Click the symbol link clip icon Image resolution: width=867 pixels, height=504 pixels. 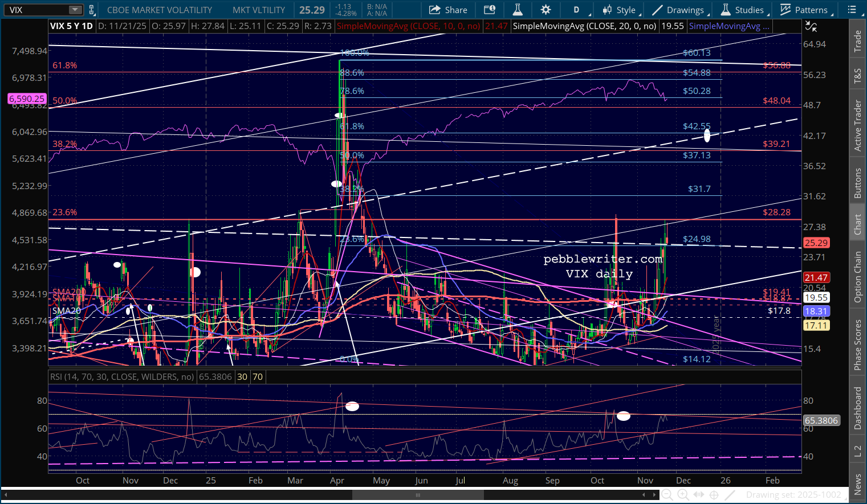[91, 10]
